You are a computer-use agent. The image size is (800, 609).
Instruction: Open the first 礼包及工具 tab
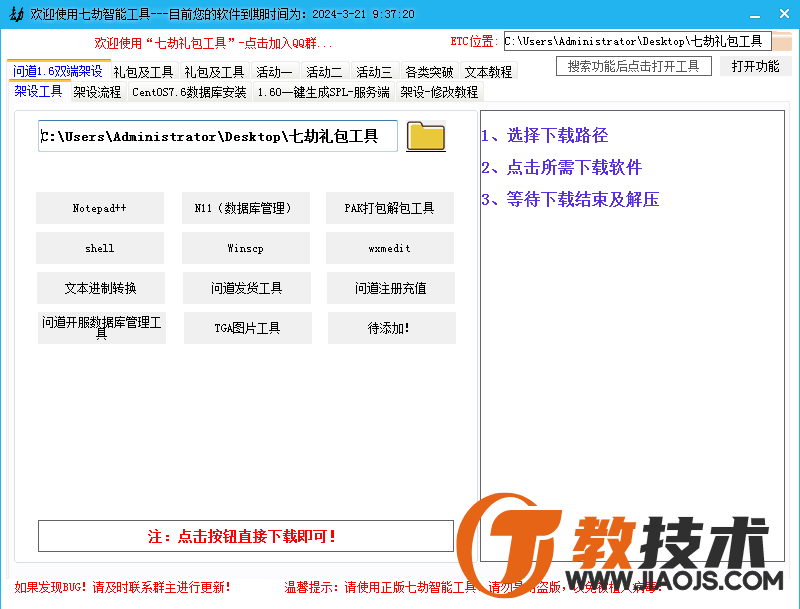(144, 71)
